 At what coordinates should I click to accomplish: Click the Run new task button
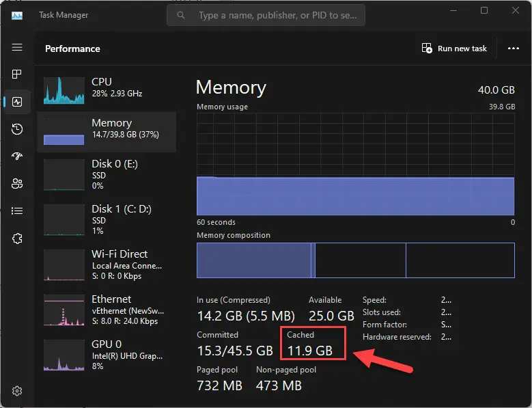pos(454,49)
